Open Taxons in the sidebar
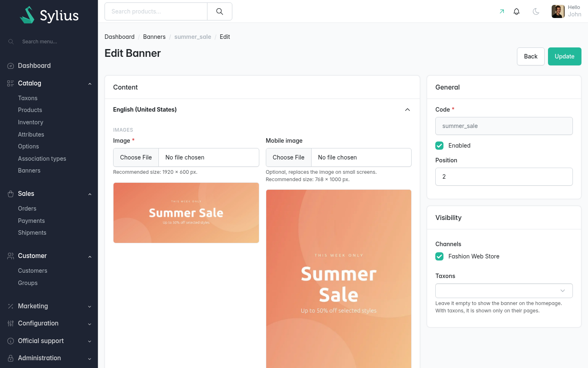Image resolution: width=588 pixels, height=368 pixels. [28, 98]
